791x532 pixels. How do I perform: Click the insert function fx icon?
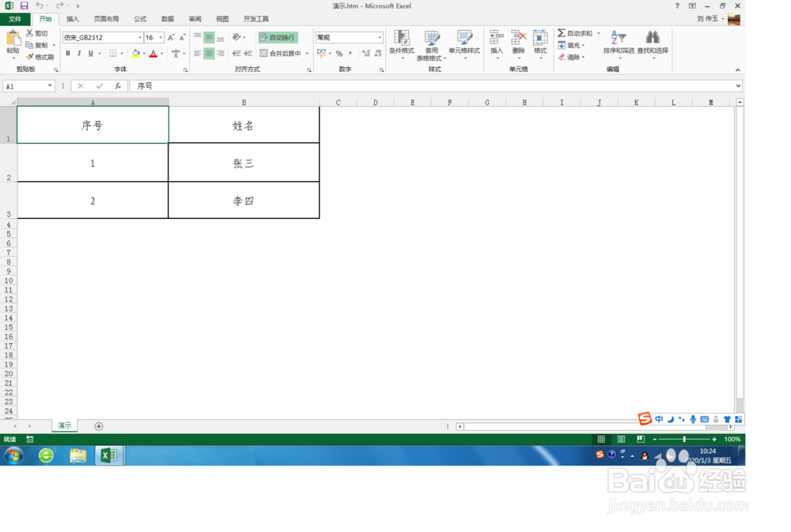pos(118,86)
